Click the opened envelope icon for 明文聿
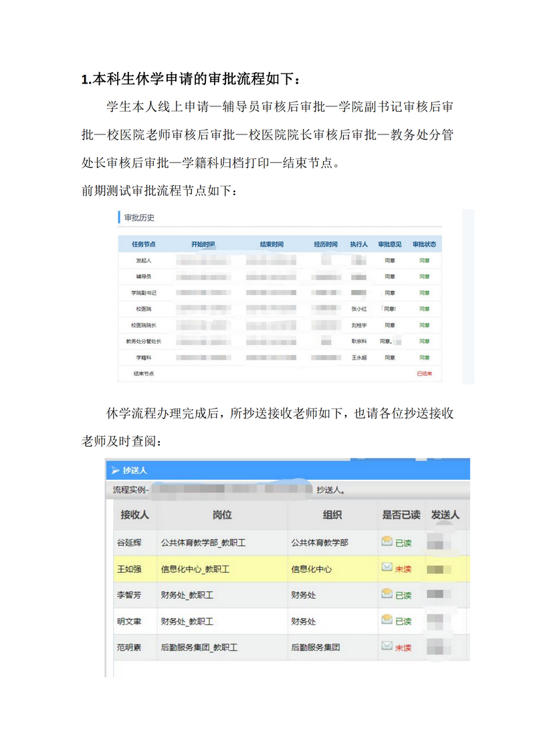535x756 pixels. pos(387,620)
